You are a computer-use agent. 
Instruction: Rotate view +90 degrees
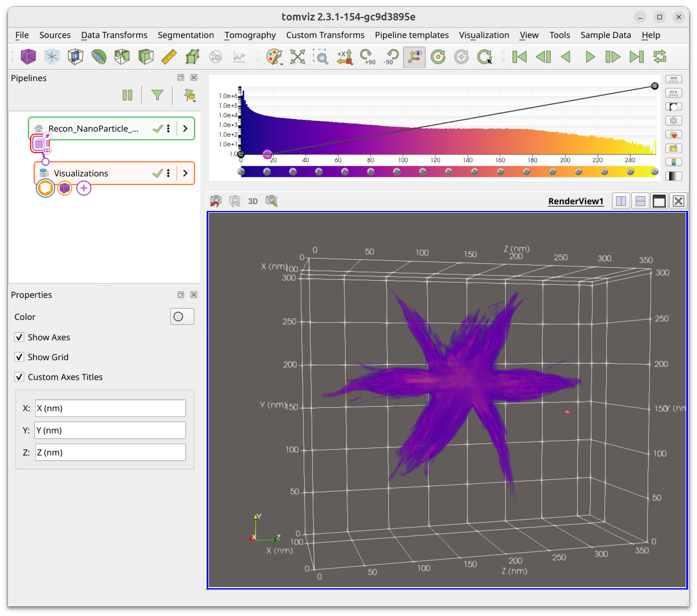tap(368, 56)
